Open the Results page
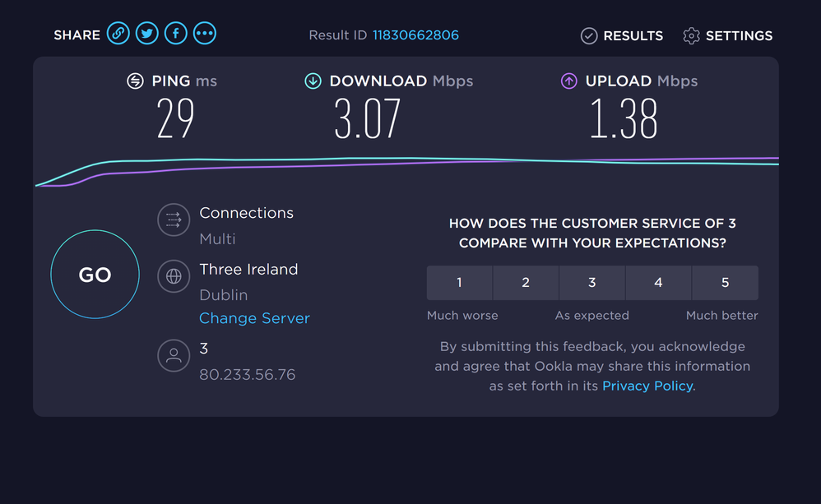Image resolution: width=821 pixels, height=504 pixels. tap(622, 35)
